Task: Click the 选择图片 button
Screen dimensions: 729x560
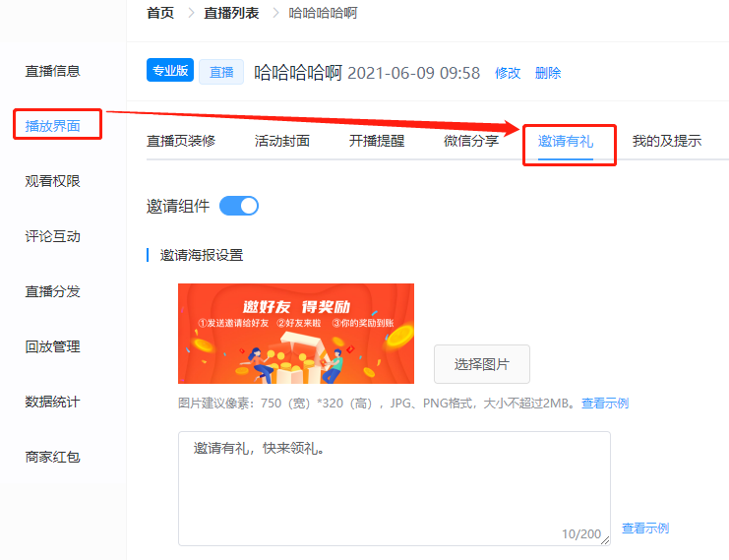Action: click(482, 364)
